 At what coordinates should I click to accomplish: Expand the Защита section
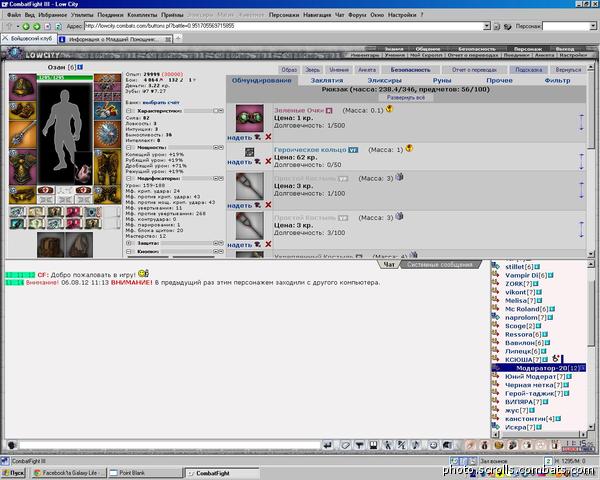[129, 243]
